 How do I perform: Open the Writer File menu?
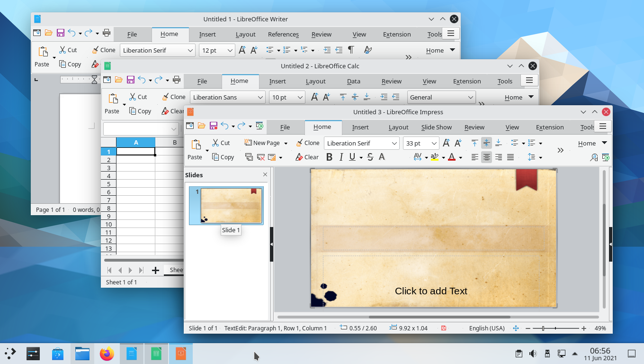tap(132, 34)
